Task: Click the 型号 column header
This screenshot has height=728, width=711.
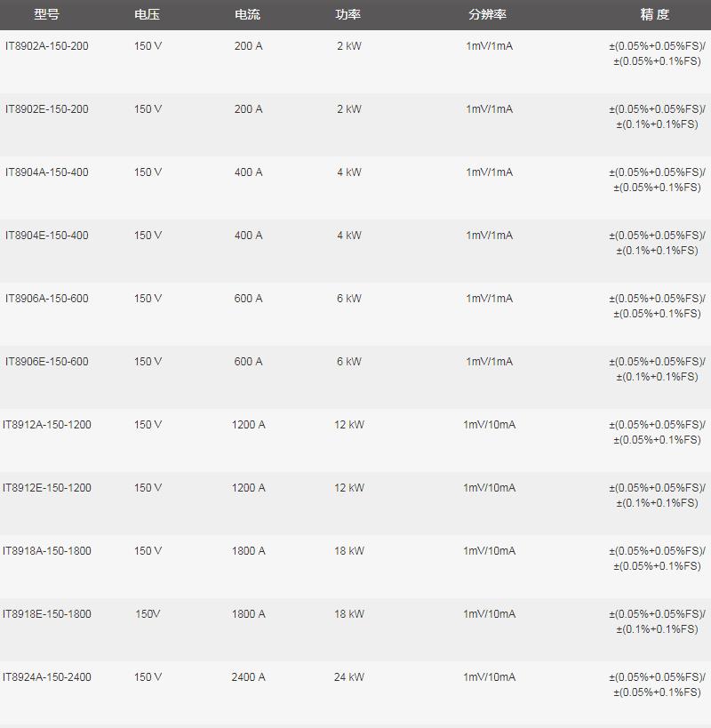Action: [x=46, y=14]
